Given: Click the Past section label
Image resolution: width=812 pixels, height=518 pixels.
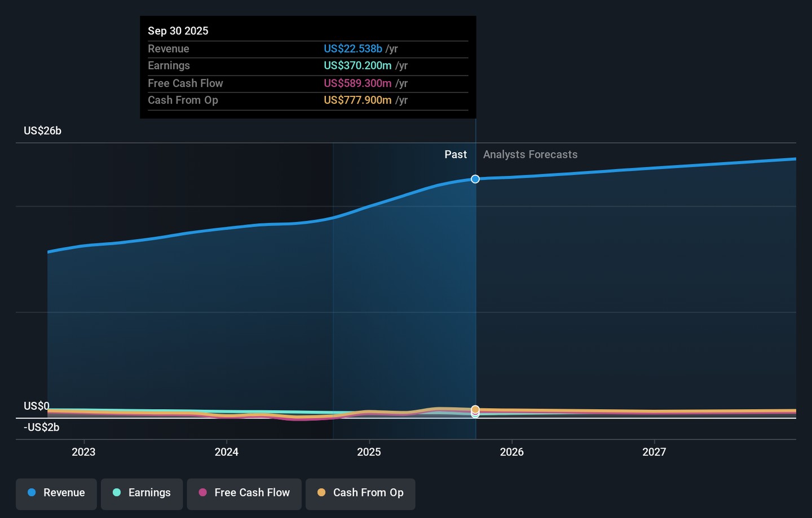Looking at the screenshot, I should tap(455, 154).
